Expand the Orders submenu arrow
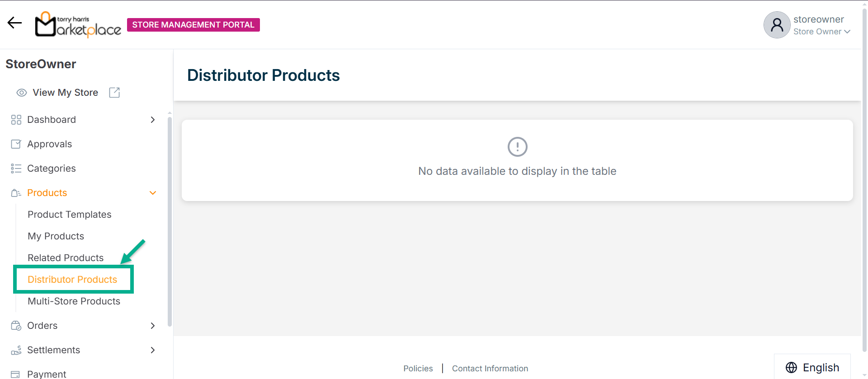 pos(153,326)
